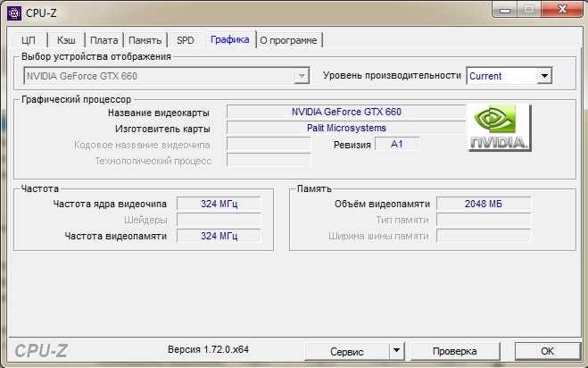Select the Графика tab

(230, 39)
